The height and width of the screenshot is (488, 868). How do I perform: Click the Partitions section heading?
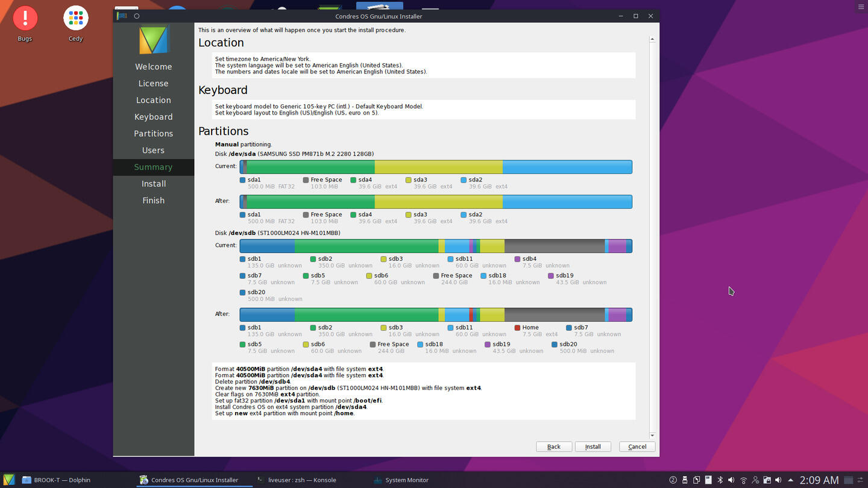click(224, 131)
